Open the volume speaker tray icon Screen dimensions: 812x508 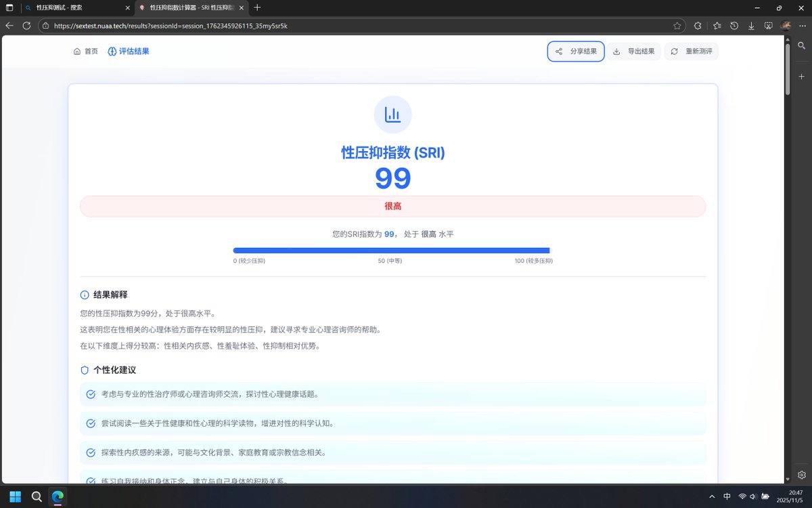(753, 496)
